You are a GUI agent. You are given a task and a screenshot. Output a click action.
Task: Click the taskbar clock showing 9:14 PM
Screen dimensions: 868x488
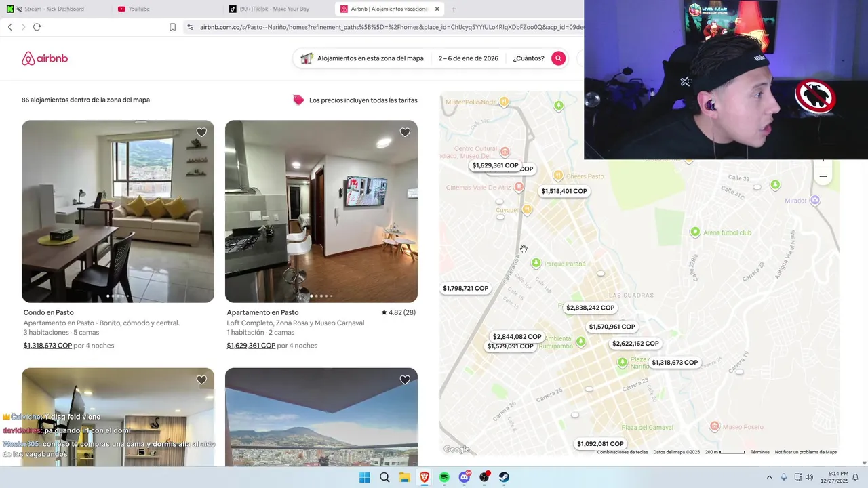(x=833, y=477)
